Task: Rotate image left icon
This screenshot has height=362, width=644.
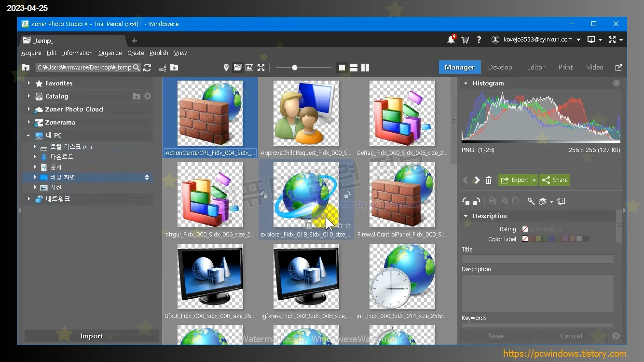Action: click(x=466, y=201)
